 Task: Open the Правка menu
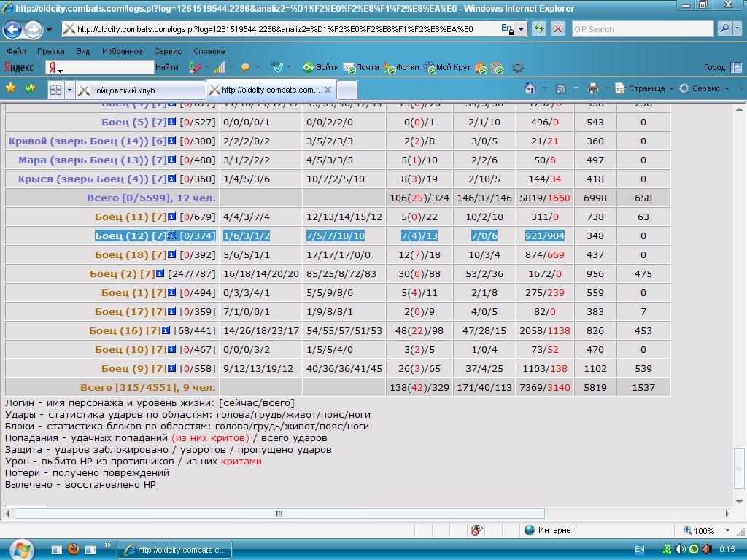pos(50,51)
